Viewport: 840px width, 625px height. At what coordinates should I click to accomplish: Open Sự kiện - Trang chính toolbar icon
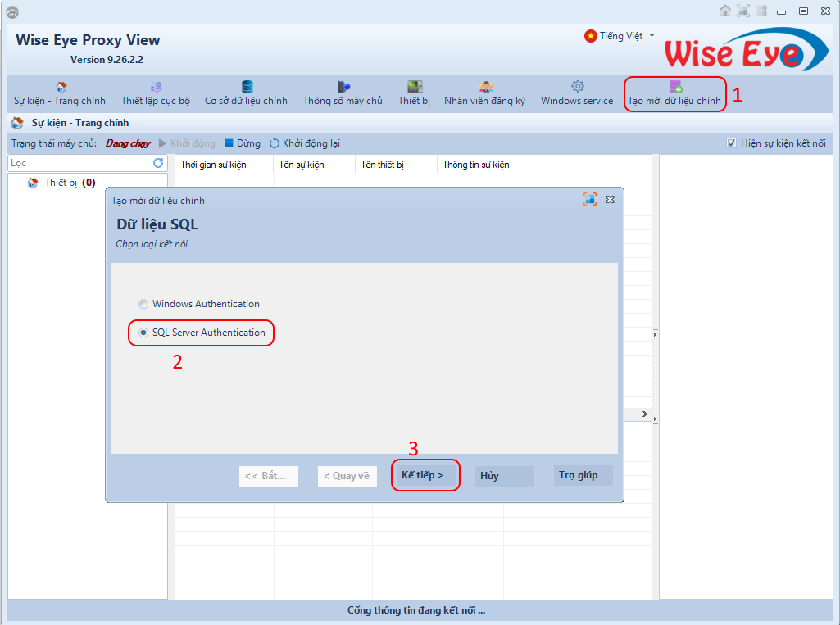(60, 87)
